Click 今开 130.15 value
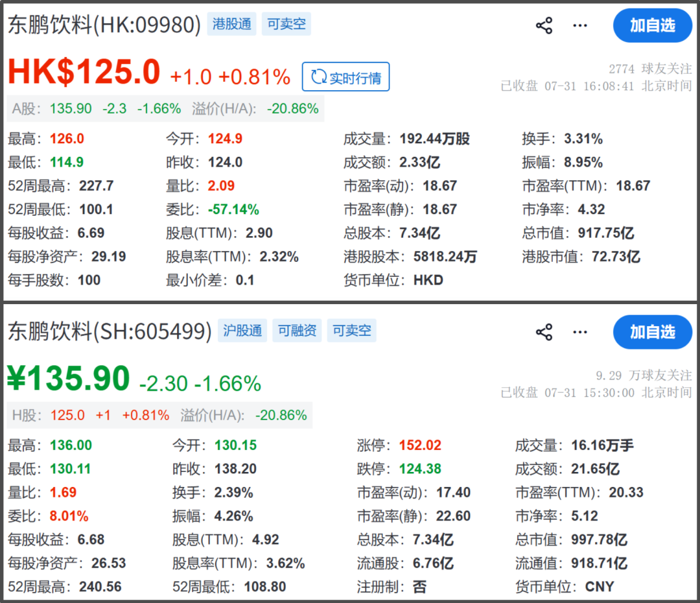The height and width of the screenshot is (603, 700). click(x=235, y=445)
